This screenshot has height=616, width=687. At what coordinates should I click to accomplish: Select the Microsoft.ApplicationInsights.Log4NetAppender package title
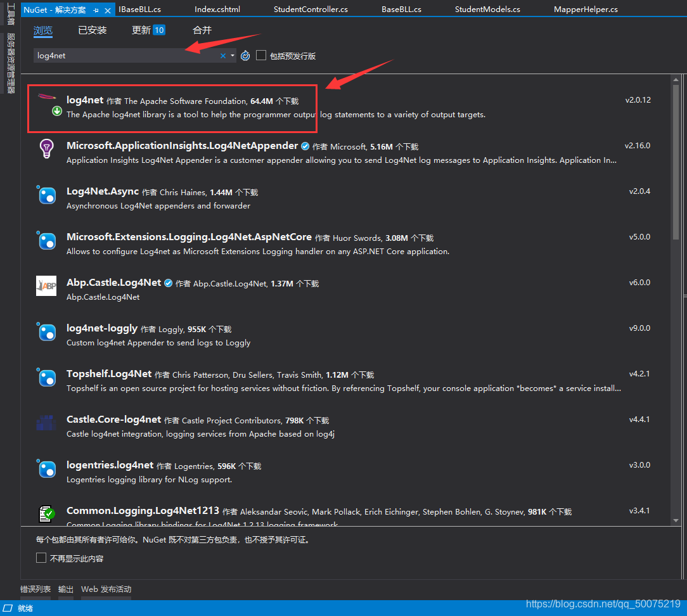pos(183,146)
